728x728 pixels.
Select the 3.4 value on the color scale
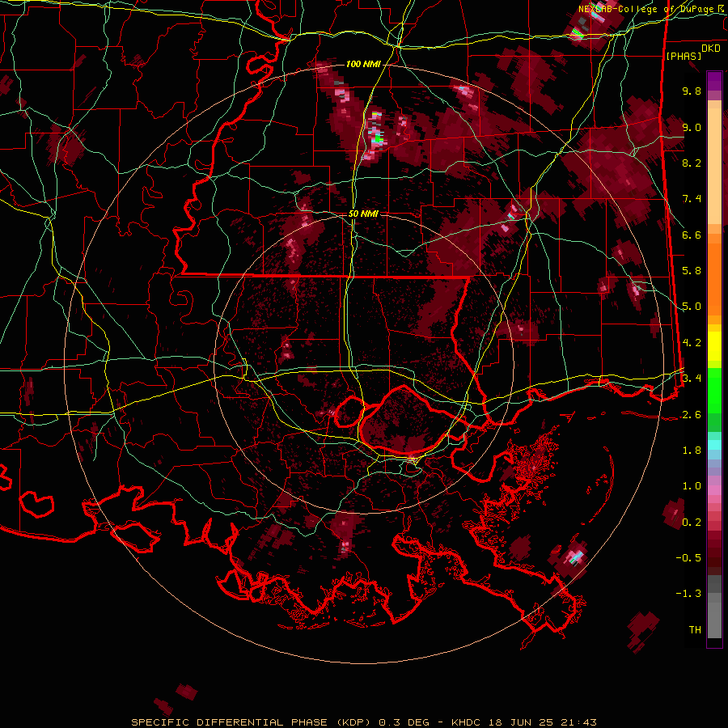(692, 379)
